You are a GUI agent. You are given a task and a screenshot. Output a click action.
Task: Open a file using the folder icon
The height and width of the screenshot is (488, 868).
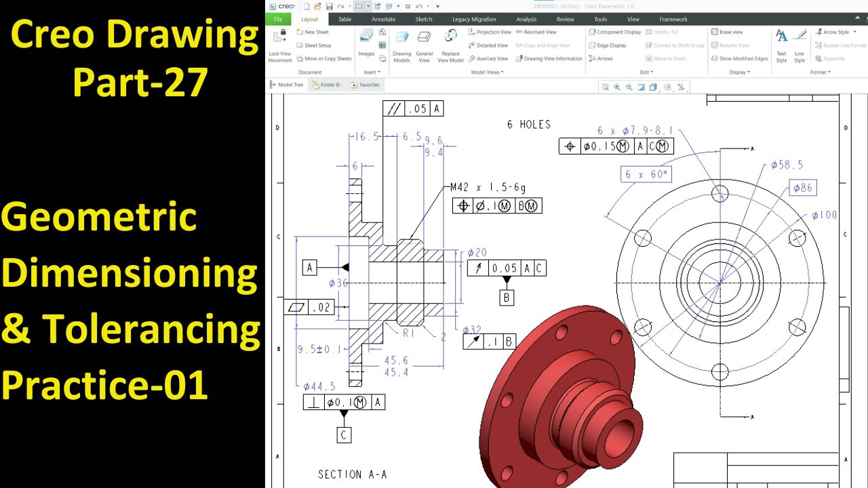tap(317, 6)
